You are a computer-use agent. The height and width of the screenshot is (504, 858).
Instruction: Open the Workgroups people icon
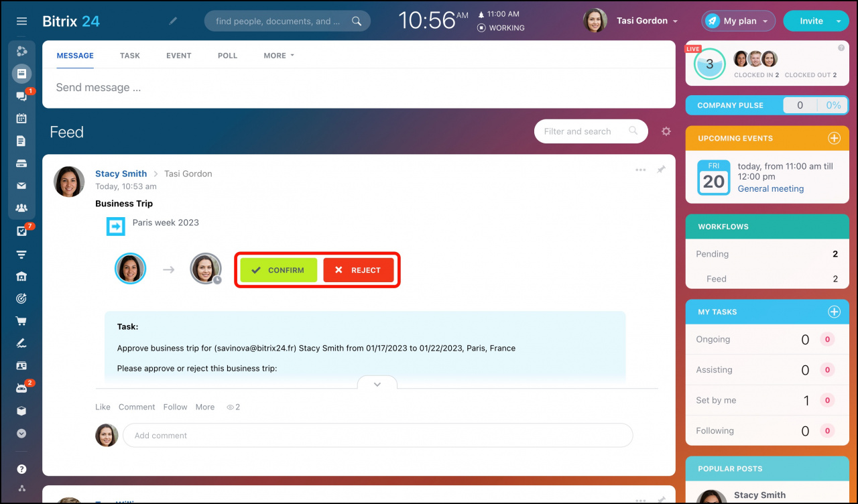point(21,208)
